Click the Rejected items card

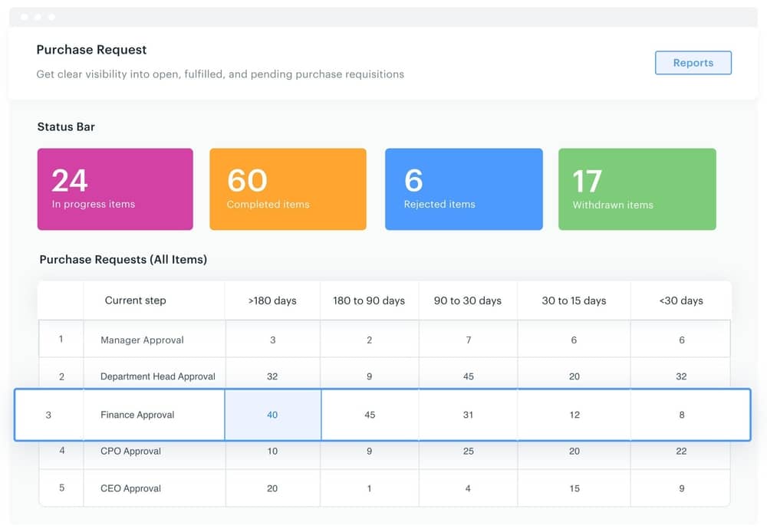(464, 189)
